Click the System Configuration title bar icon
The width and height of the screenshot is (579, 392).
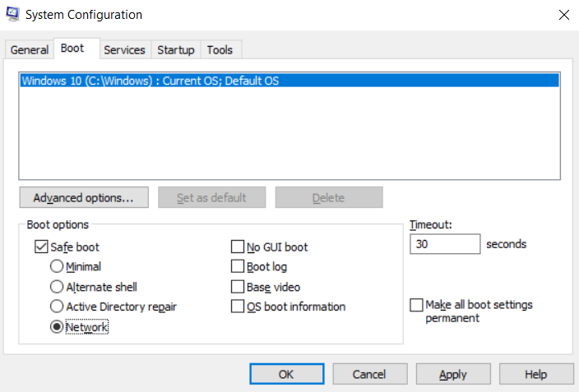(x=13, y=15)
